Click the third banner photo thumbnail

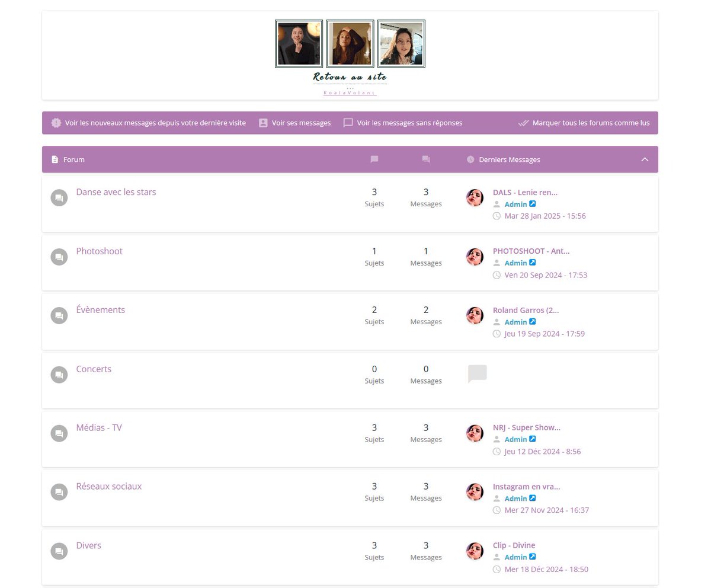[401, 43]
